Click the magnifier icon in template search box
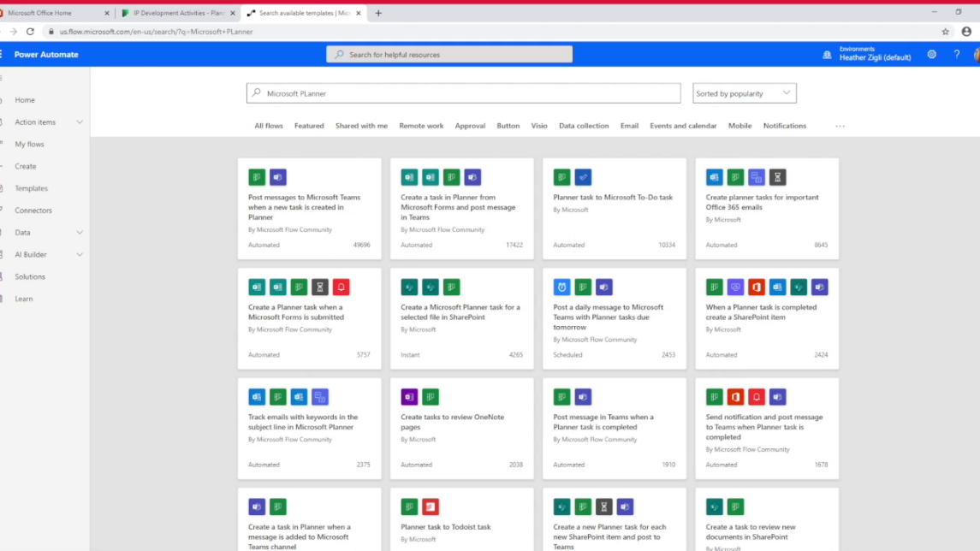 (256, 93)
